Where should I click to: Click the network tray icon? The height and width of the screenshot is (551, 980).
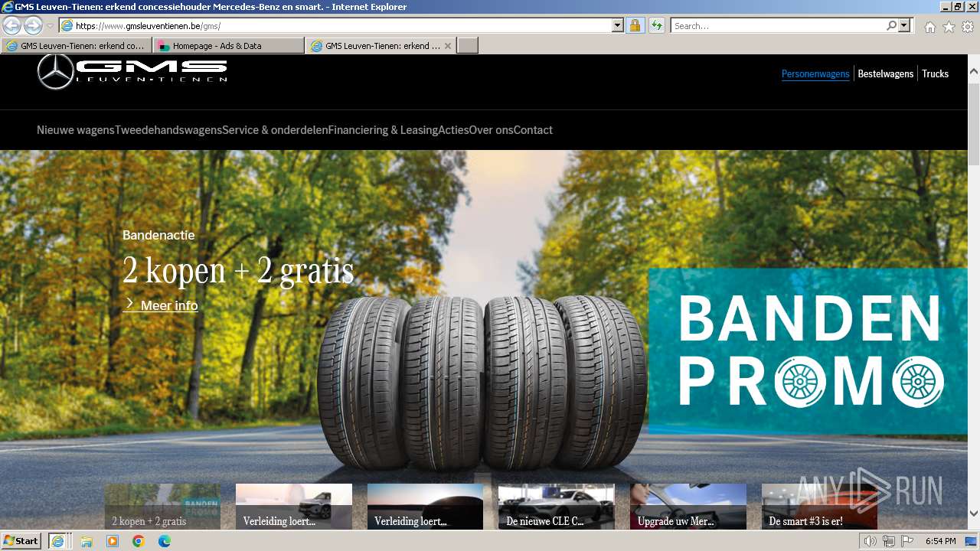tap(888, 541)
